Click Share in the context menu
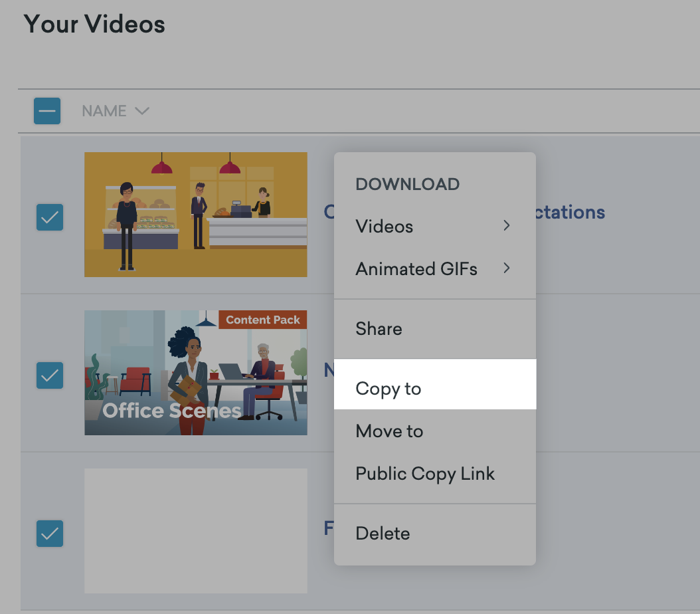Image resolution: width=700 pixels, height=614 pixels. 379,329
